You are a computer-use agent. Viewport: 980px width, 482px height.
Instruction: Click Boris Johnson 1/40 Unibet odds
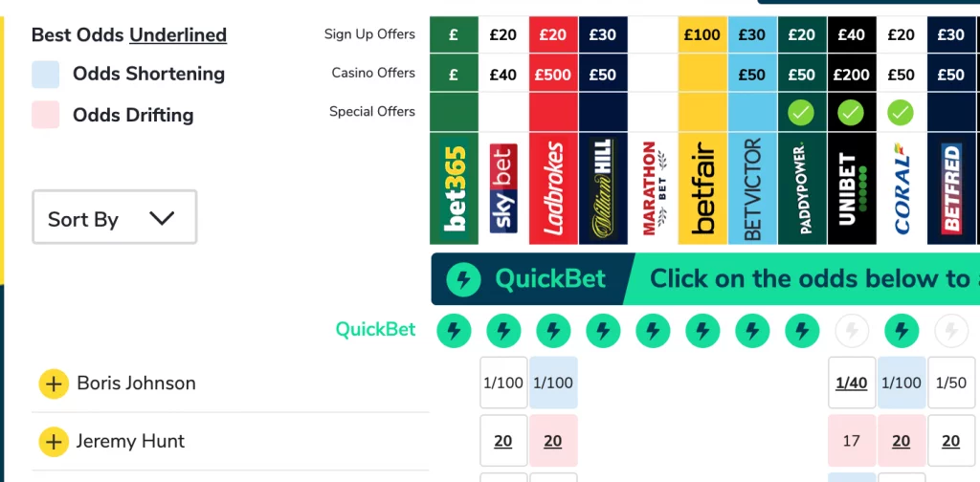point(852,383)
